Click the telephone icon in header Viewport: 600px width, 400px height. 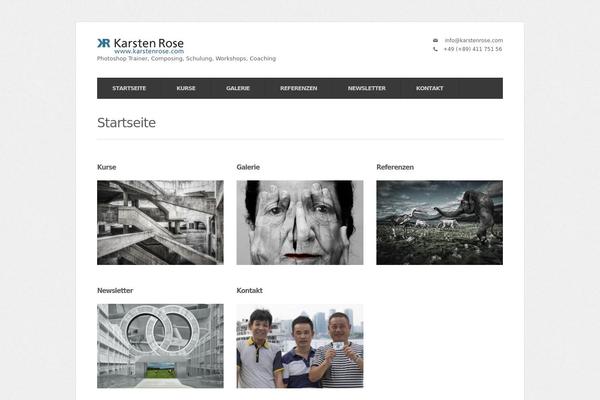[435, 49]
